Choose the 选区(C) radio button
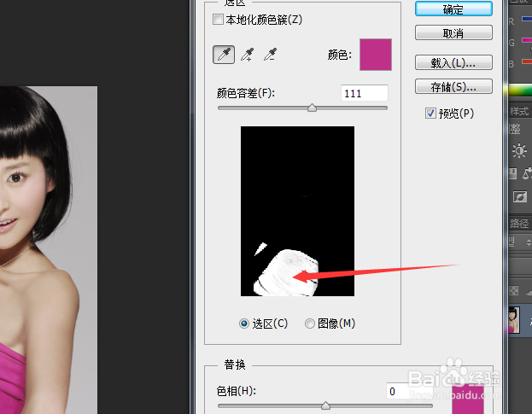This screenshot has width=532, height=414. [x=244, y=324]
